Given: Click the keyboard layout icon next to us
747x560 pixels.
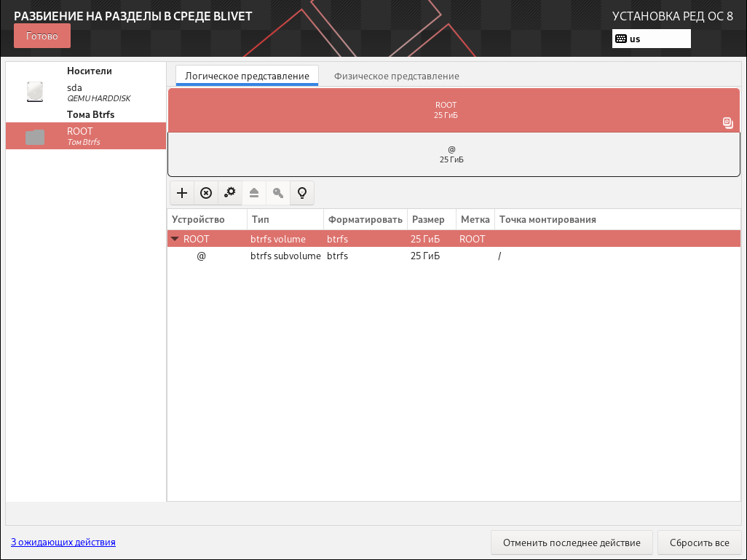Looking at the screenshot, I should (621, 39).
